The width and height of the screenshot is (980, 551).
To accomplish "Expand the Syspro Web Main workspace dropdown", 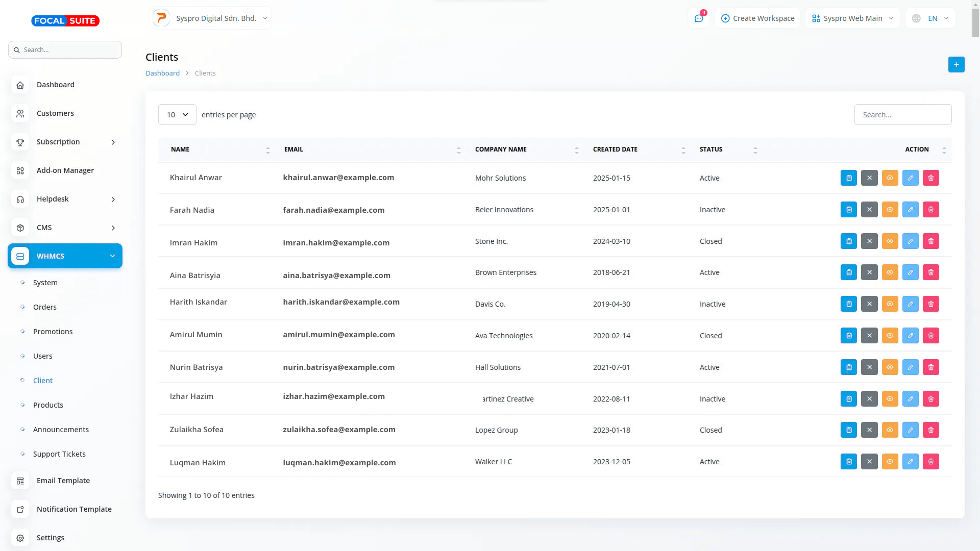I will 852,18.
